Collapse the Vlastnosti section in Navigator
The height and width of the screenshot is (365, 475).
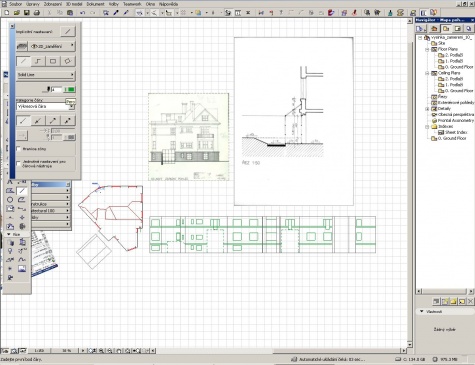pos(422,311)
